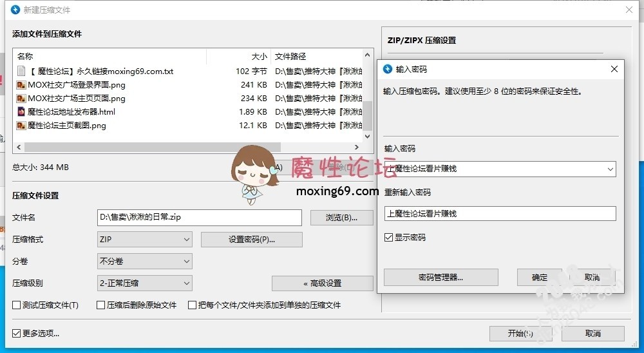Uncheck the 更多选项... checkbox
Image resolution: width=644 pixels, height=353 pixels.
tap(17, 333)
